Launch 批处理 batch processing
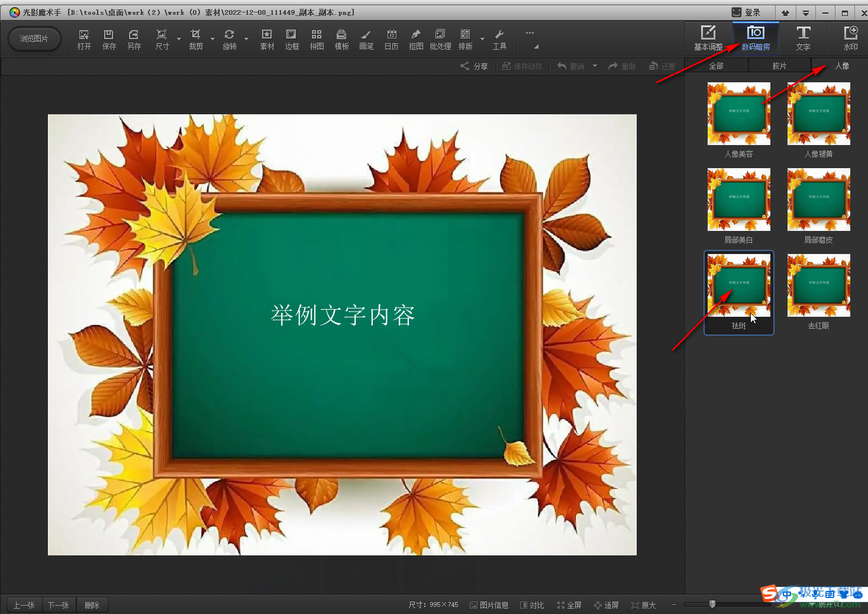The width and height of the screenshot is (868, 614). click(x=440, y=40)
